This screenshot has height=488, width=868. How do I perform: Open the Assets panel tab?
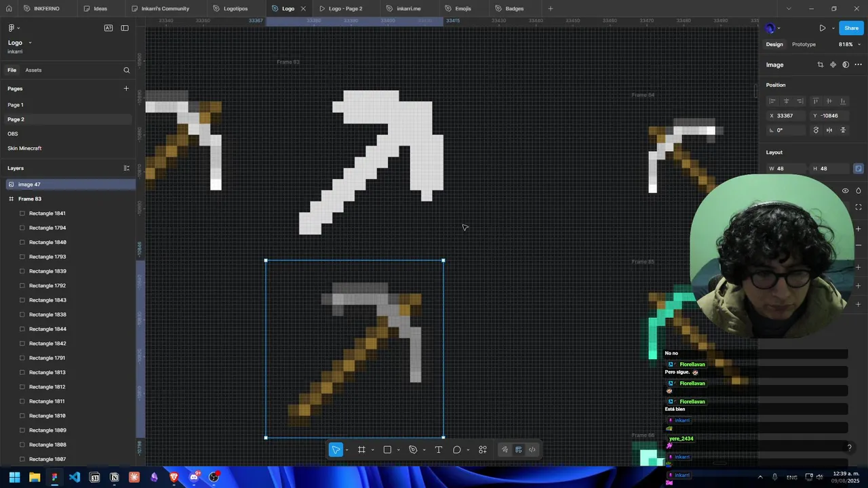tap(33, 70)
